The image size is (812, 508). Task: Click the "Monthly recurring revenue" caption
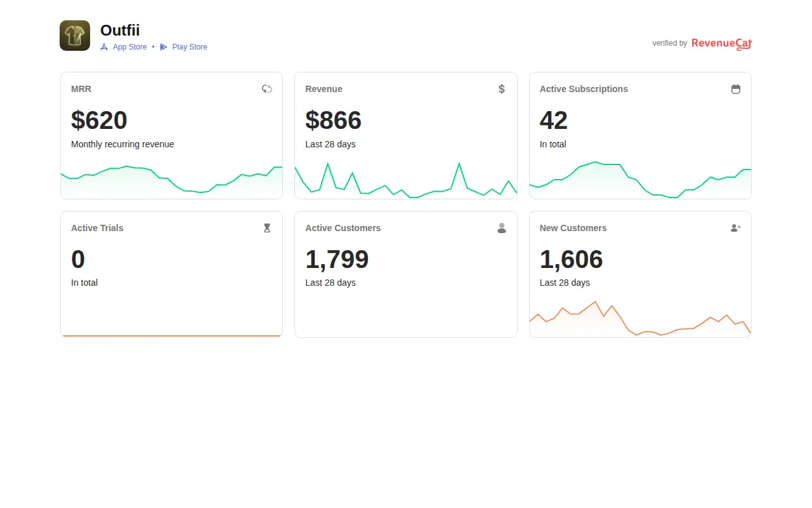[x=122, y=144]
